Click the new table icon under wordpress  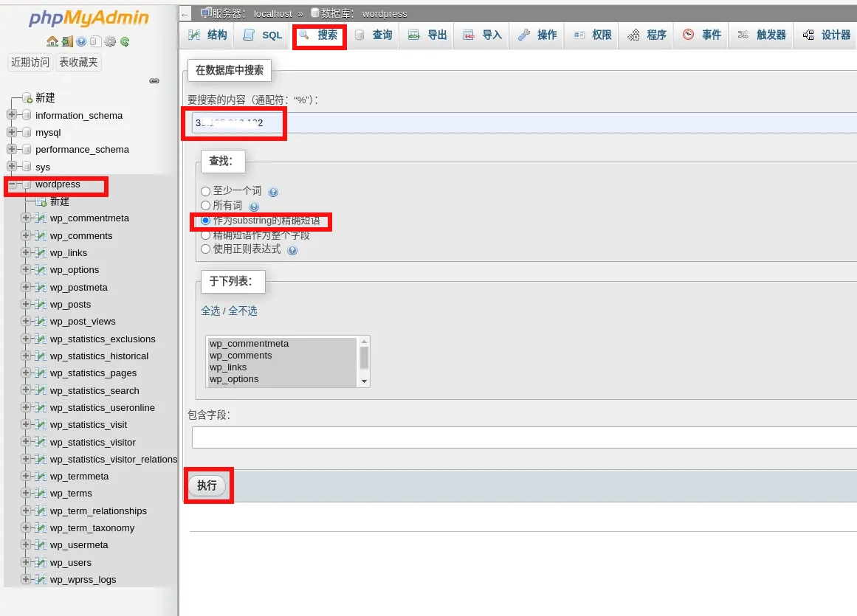(x=41, y=201)
